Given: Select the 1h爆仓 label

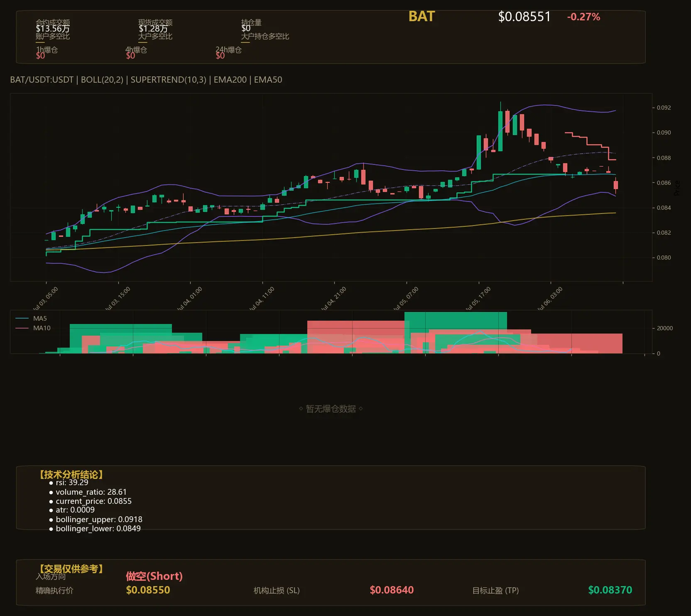Looking at the screenshot, I should (x=47, y=50).
